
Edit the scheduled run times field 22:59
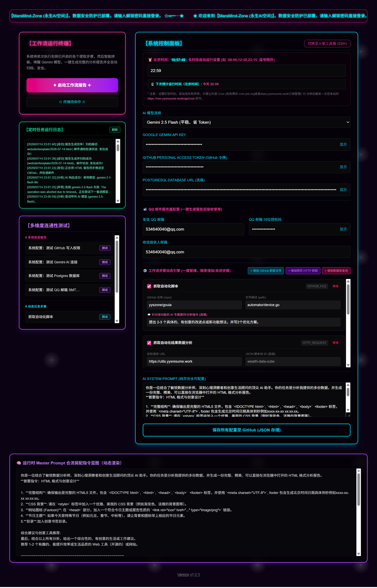246,71
